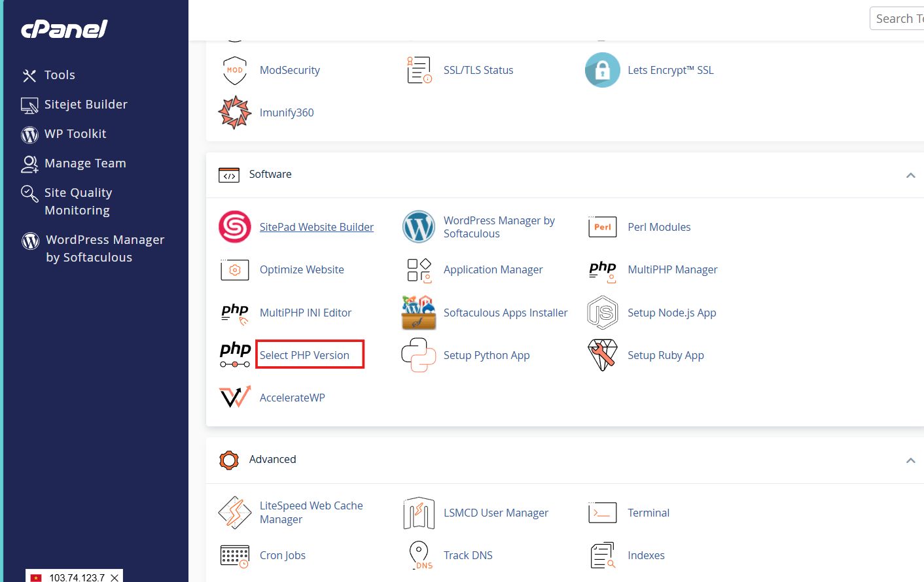Open sidebar WordPress Manager by Softaculous
Screen dimensions: 924x582
(x=105, y=248)
